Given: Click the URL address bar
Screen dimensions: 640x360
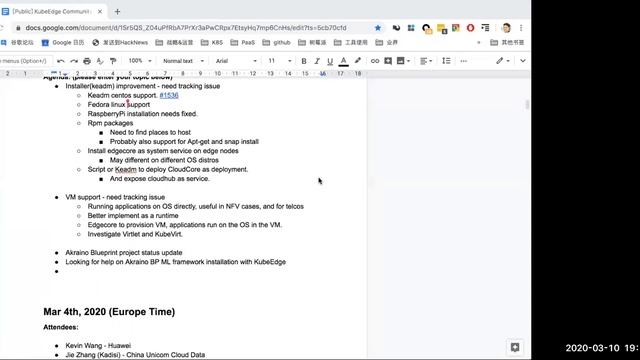Looking at the screenshot, I should click(186, 28).
